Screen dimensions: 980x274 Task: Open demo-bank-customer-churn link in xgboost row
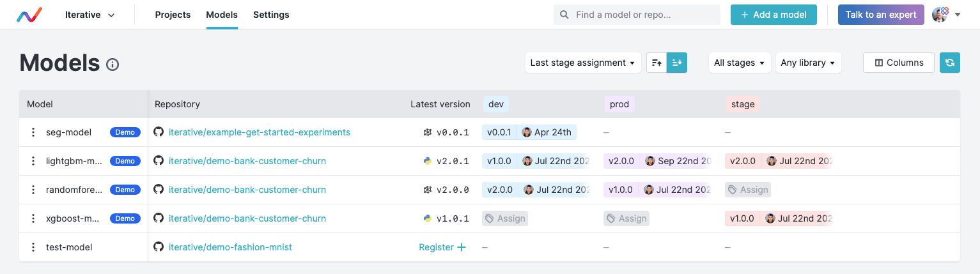click(x=247, y=218)
